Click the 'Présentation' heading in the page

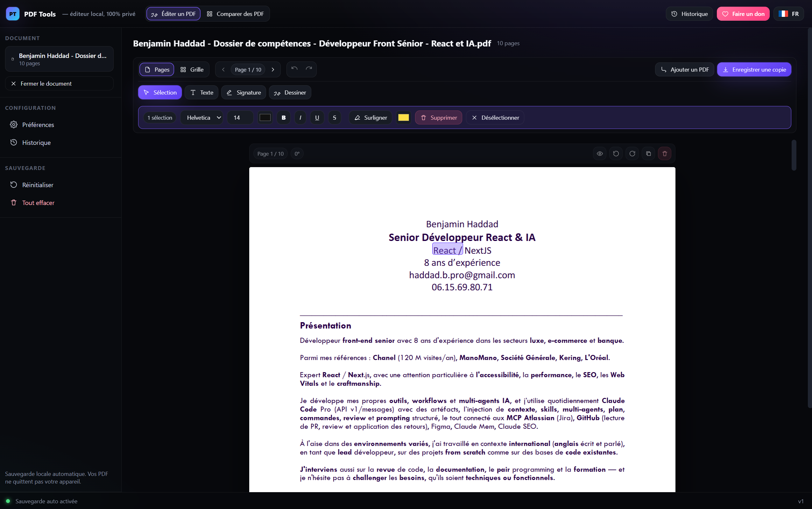point(325,326)
